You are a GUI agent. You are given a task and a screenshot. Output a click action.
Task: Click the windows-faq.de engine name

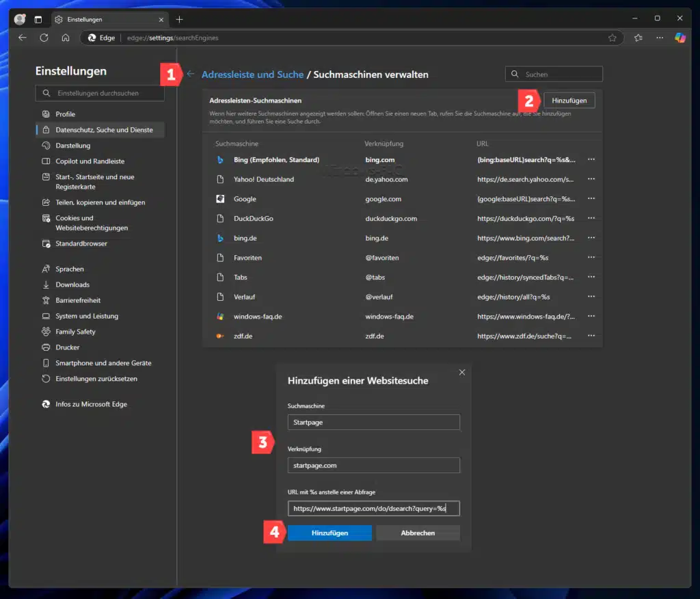pyautogui.click(x=258, y=316)
